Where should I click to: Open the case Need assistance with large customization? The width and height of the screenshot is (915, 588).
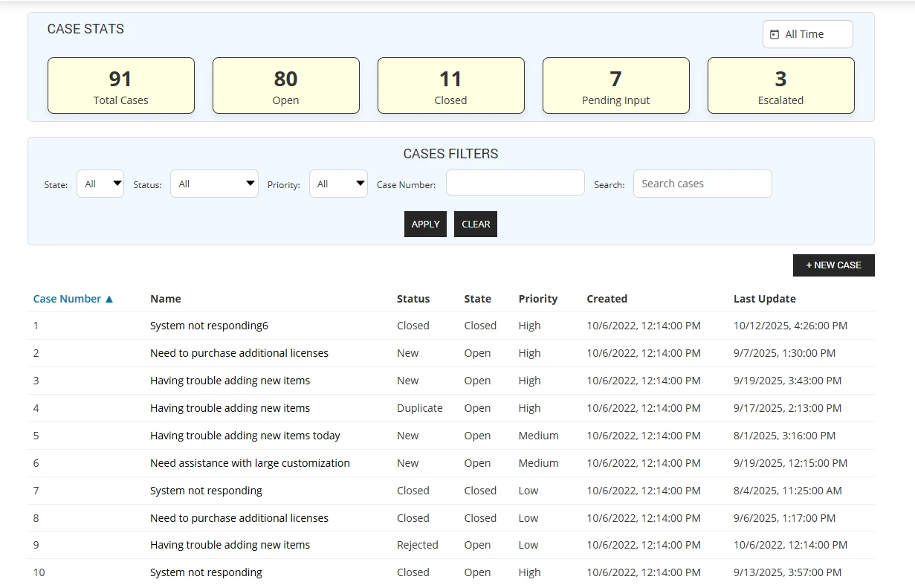(x=249, y=462)
